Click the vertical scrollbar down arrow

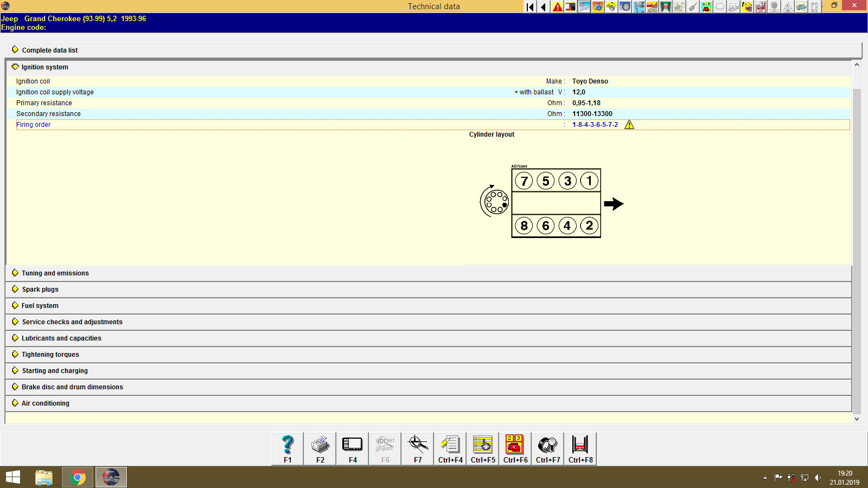857,419
